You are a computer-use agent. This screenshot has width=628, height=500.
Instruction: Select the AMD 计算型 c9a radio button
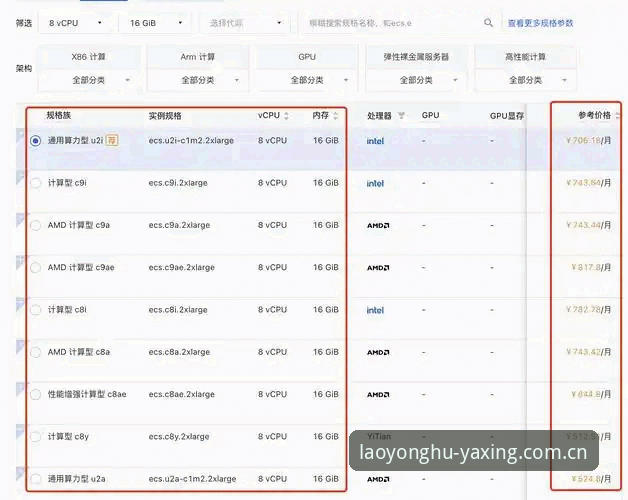[x=36, y=225]
